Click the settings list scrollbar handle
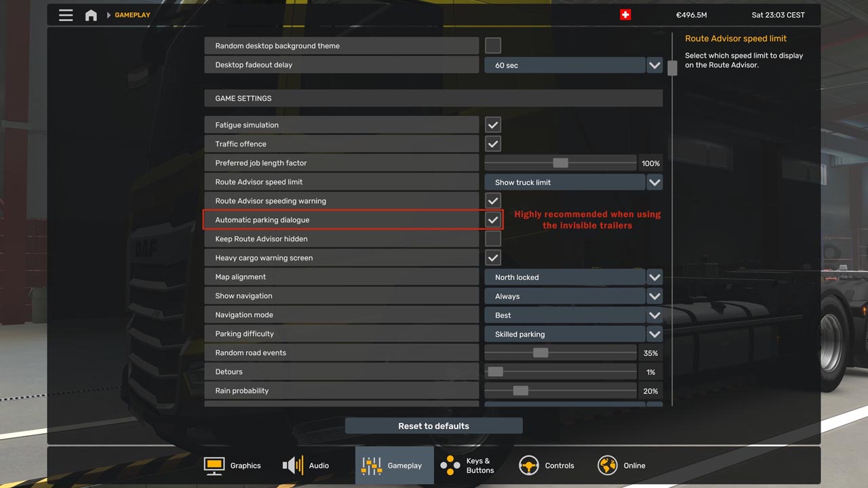The width and height of the screenshot is (868, 488). coord(672,68)
